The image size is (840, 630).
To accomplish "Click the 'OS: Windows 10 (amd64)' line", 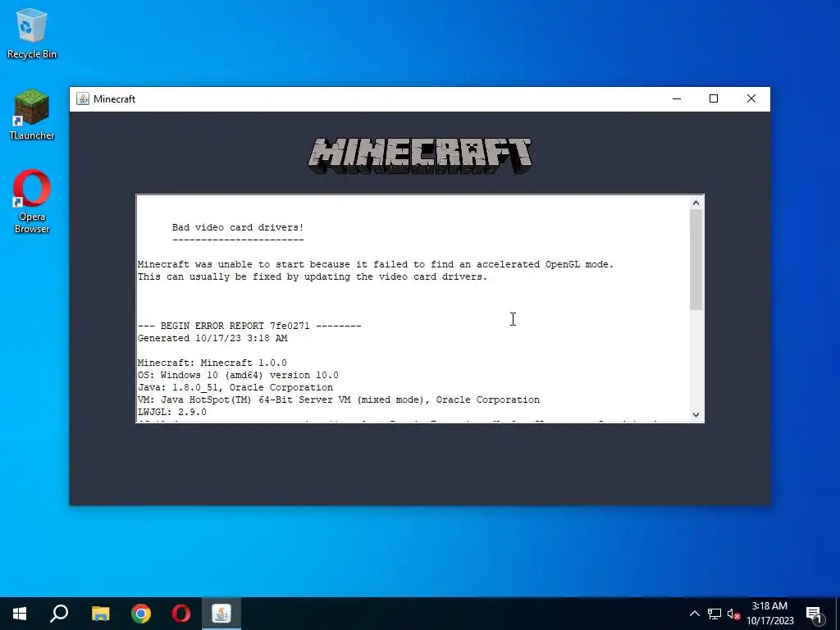I will coord(238,375).
